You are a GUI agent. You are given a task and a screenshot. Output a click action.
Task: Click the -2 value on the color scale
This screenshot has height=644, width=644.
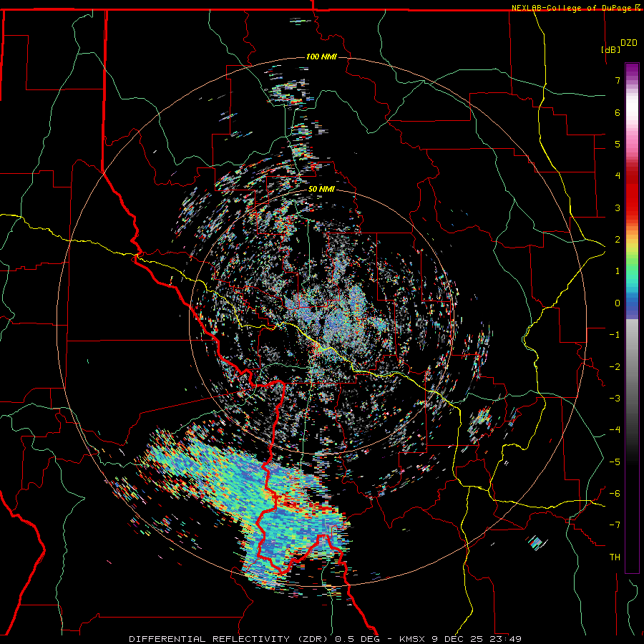pyautogui.click(x=615, y=367)
